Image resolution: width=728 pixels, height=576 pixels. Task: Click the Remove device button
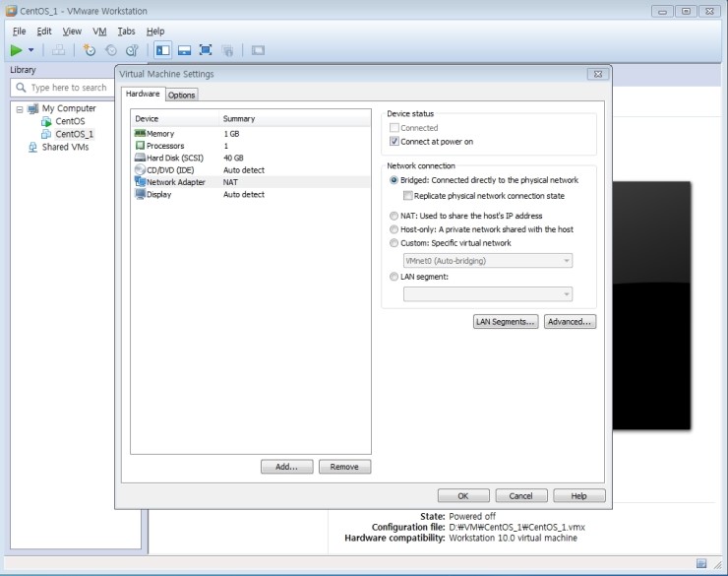344,467
